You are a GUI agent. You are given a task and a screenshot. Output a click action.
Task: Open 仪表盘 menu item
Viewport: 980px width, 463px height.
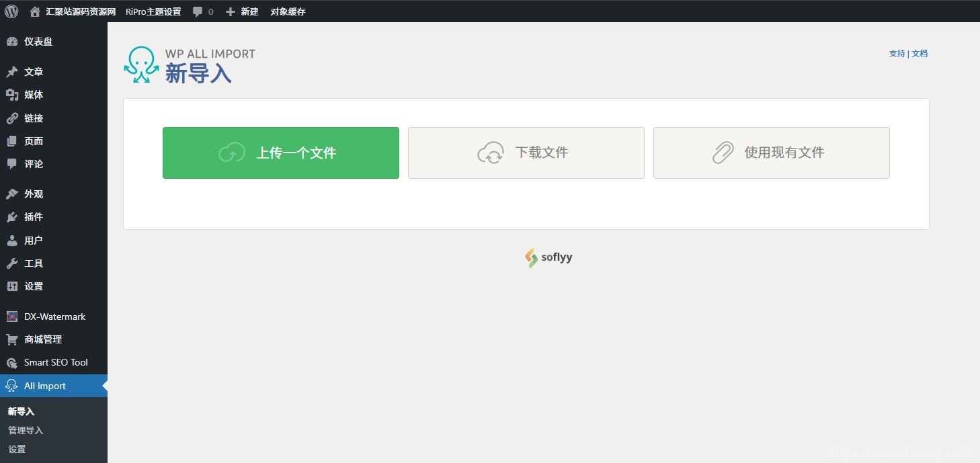(54, 41)
